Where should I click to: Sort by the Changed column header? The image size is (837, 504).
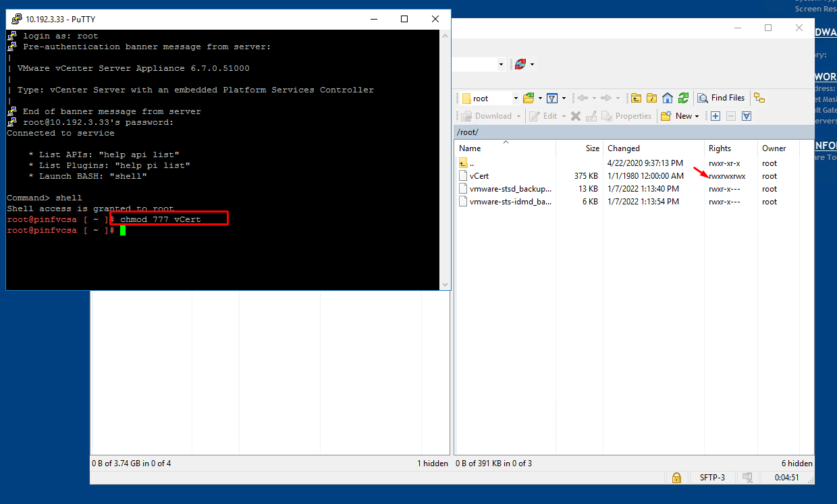pyautogui.click(x=653, y=148)
